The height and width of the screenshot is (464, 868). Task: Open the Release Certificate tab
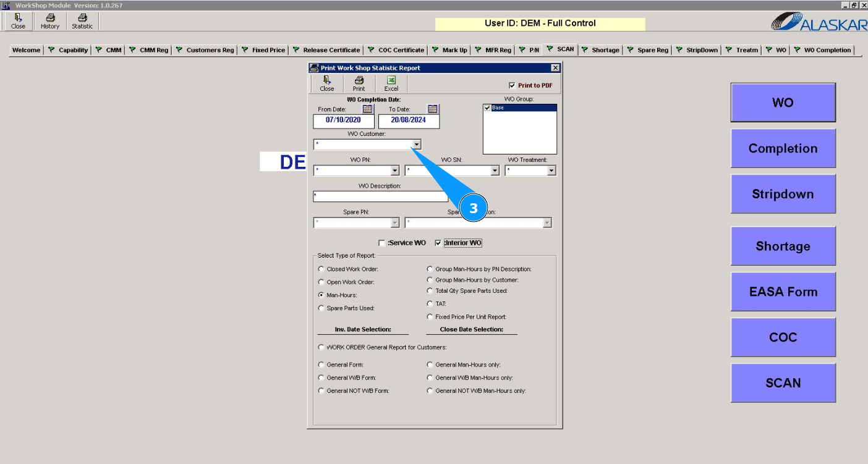[x=326, y=50]
